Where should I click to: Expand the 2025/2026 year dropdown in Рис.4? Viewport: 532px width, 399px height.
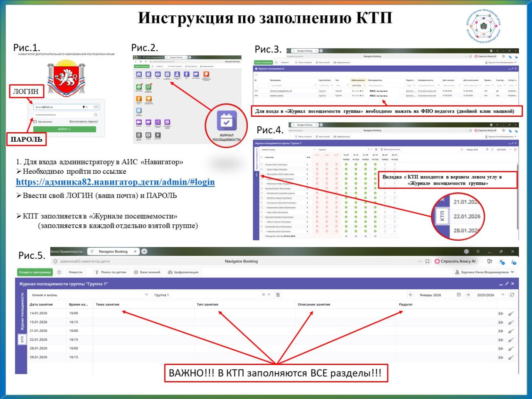coord(510,149)
